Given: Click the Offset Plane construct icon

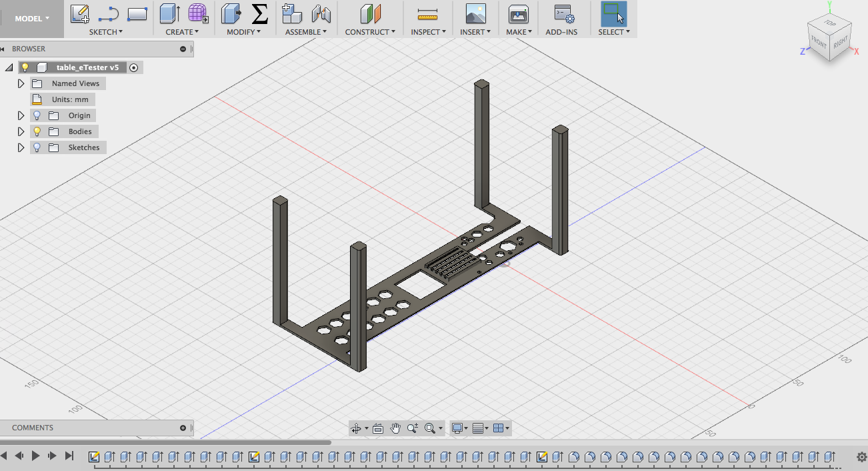Looking at the screenshot, I should (370, 13).
